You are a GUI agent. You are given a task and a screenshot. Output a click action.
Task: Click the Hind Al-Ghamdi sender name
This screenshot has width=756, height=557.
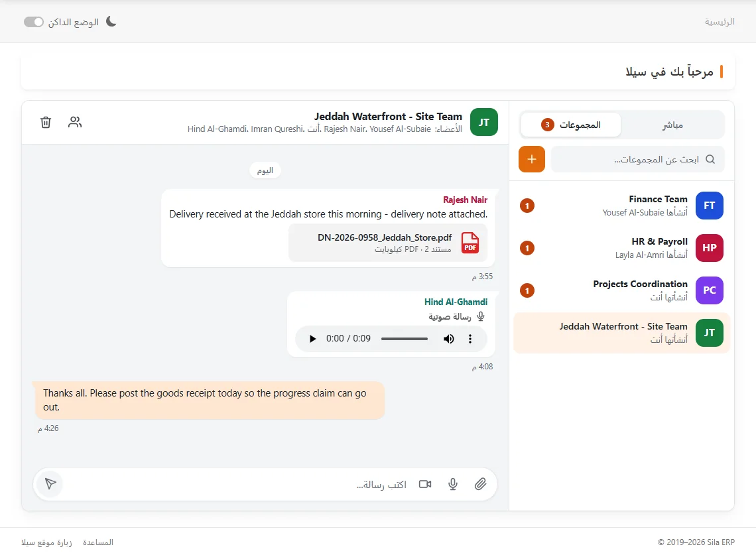456,302
